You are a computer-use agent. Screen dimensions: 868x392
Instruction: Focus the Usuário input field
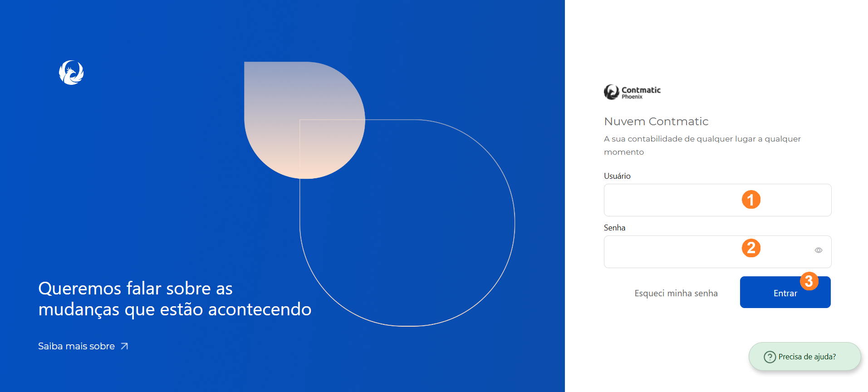pyautogui.click(x=717, y=200)
